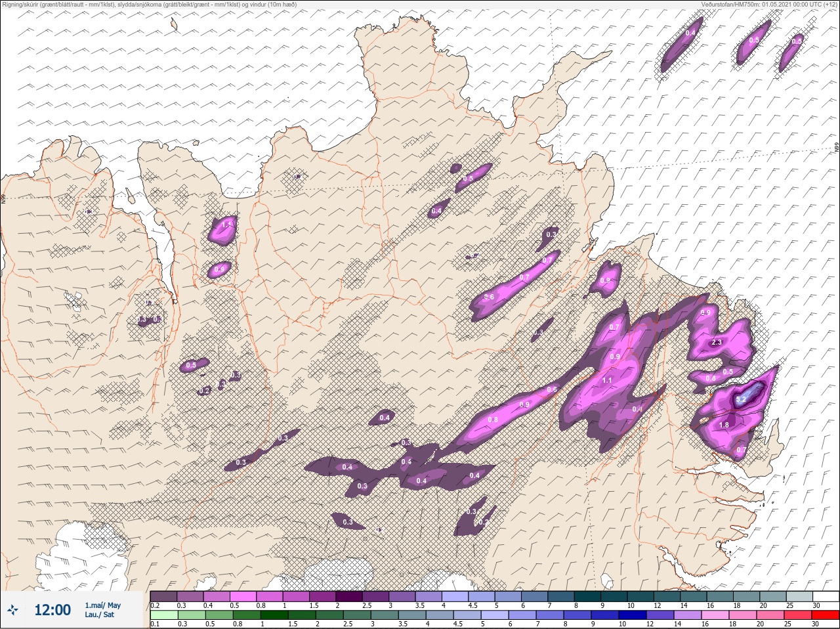Select the 5 periwinkle swatch in lower legend row

tap(494, 615)
